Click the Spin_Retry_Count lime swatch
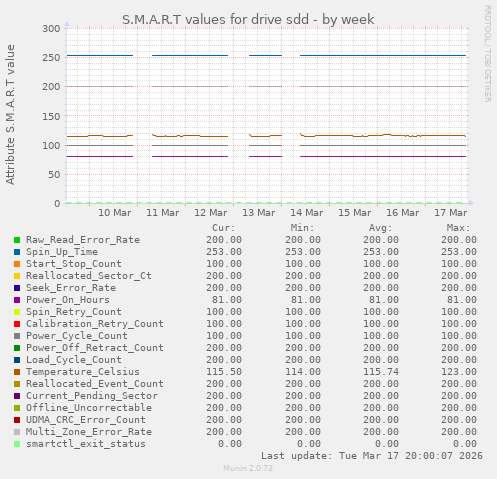 click(17, 312)
